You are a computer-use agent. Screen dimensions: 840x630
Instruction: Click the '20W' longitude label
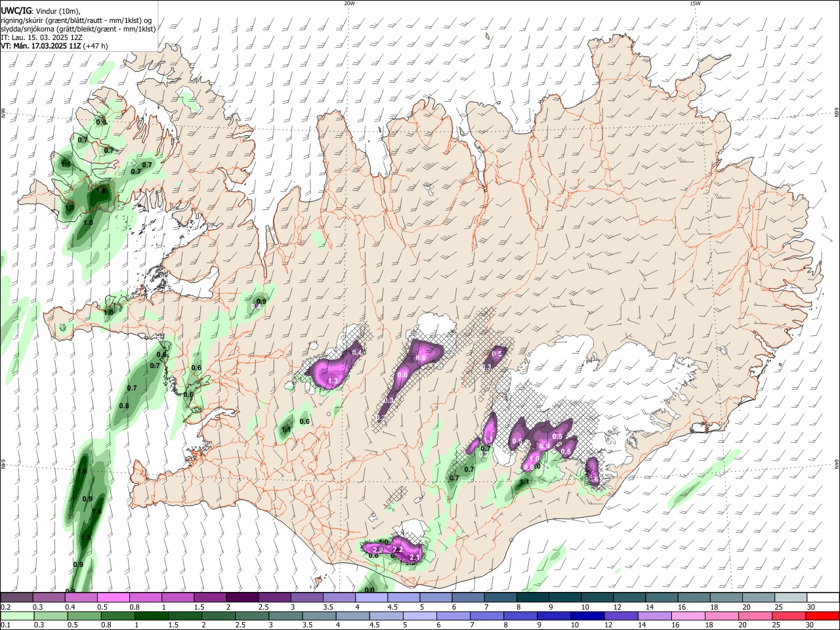(x=349, y=3)
